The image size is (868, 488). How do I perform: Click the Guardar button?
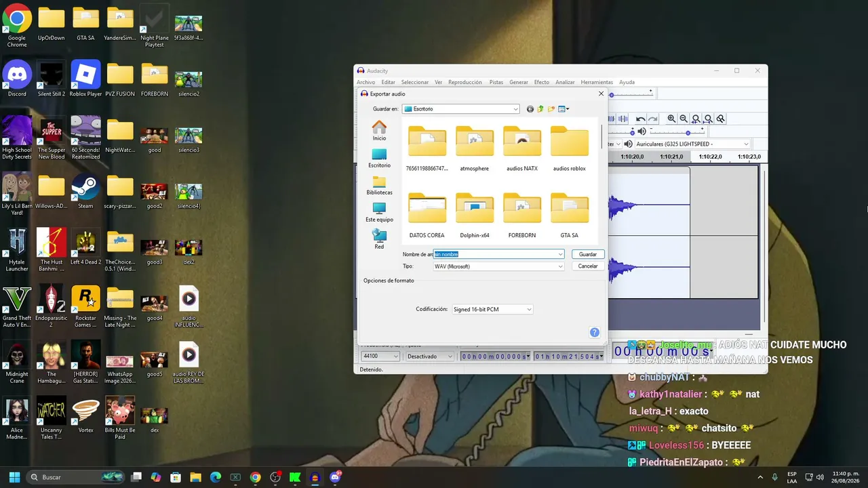(588, 254)
